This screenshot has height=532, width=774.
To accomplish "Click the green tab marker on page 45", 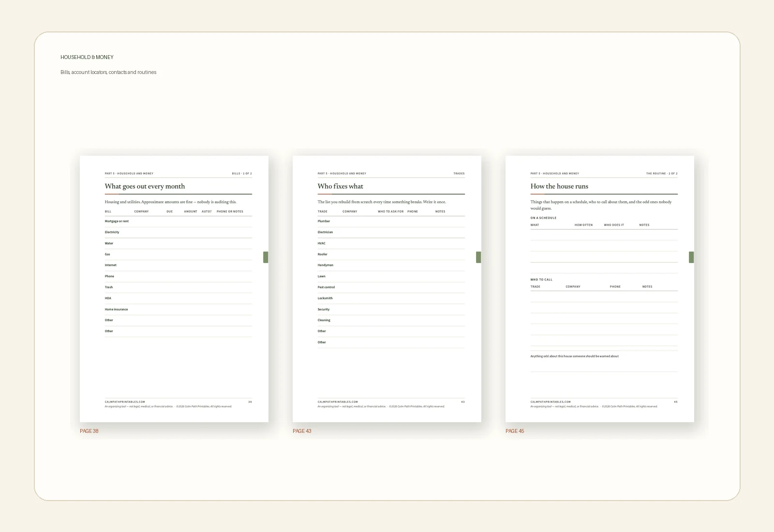I will [691, 257].
